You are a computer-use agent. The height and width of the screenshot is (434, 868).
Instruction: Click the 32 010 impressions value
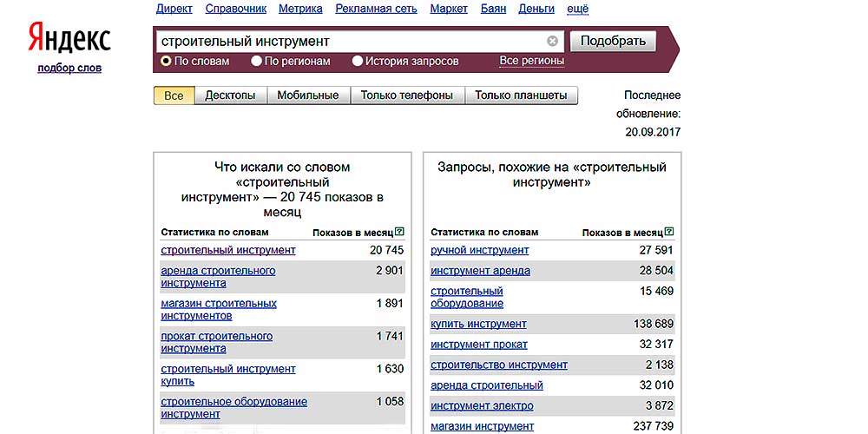click(656, 385)
